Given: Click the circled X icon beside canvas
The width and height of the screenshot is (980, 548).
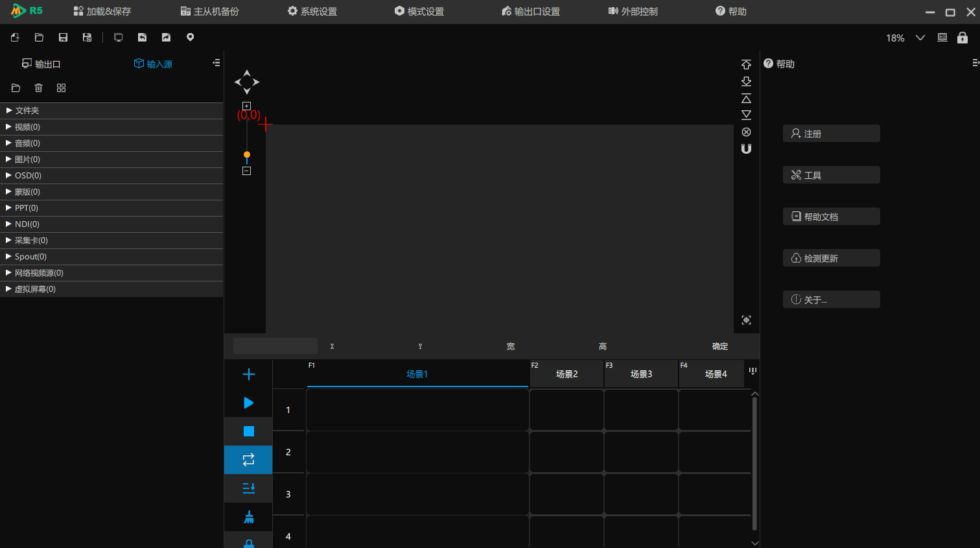Looking at the screenshot, I should [746, 132].
